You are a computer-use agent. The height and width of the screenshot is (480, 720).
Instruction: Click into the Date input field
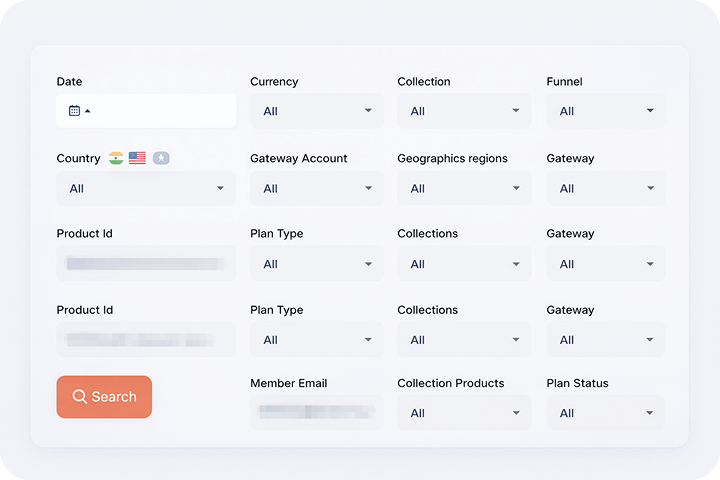160,111
